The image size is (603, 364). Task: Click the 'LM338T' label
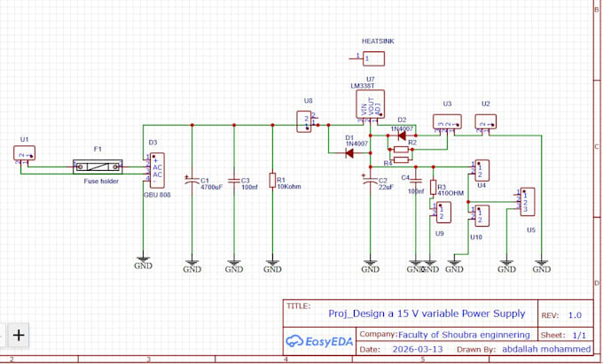click(x=363, y=86)
